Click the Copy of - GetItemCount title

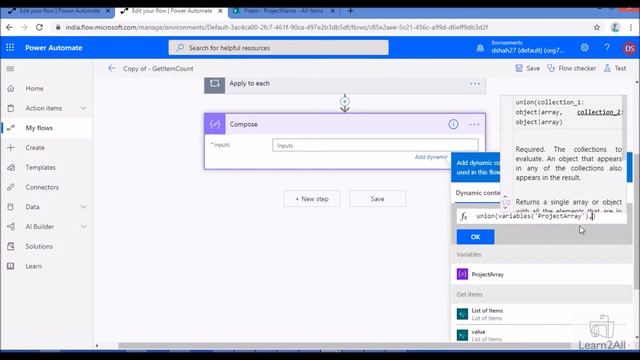(x=158, y=69)
